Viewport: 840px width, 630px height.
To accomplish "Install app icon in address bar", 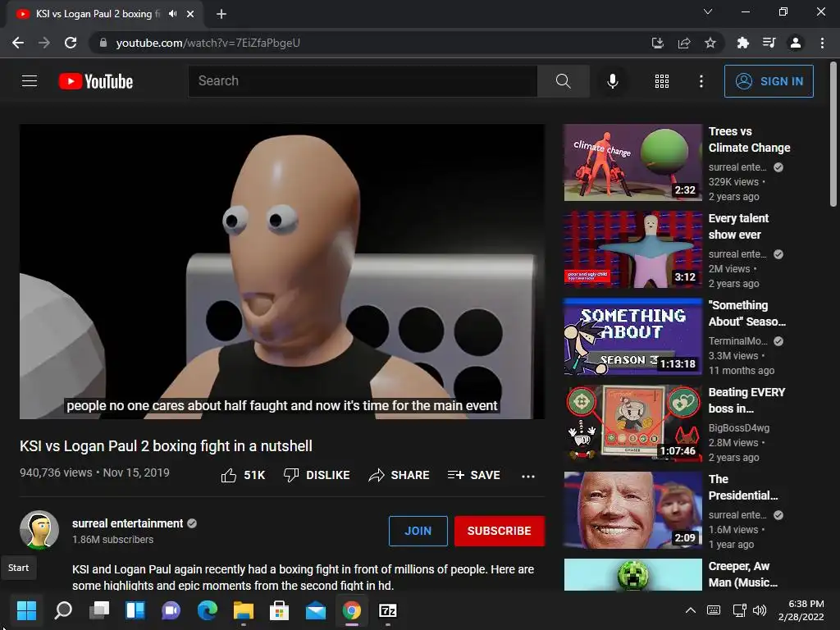I will (657, 43).
